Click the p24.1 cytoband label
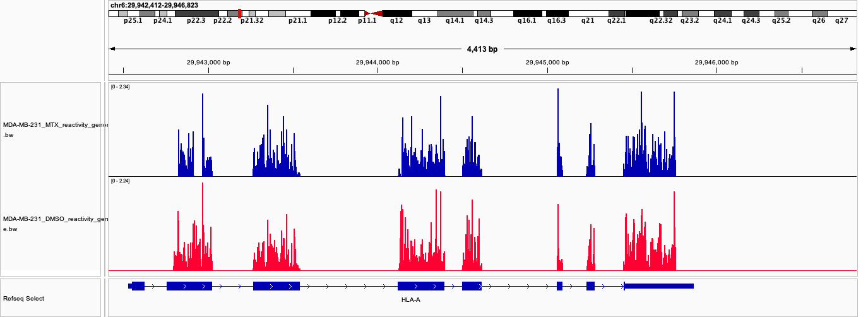The height and width of the screenshot is (317, 868). pyautogui.click(x=162, y=21)
